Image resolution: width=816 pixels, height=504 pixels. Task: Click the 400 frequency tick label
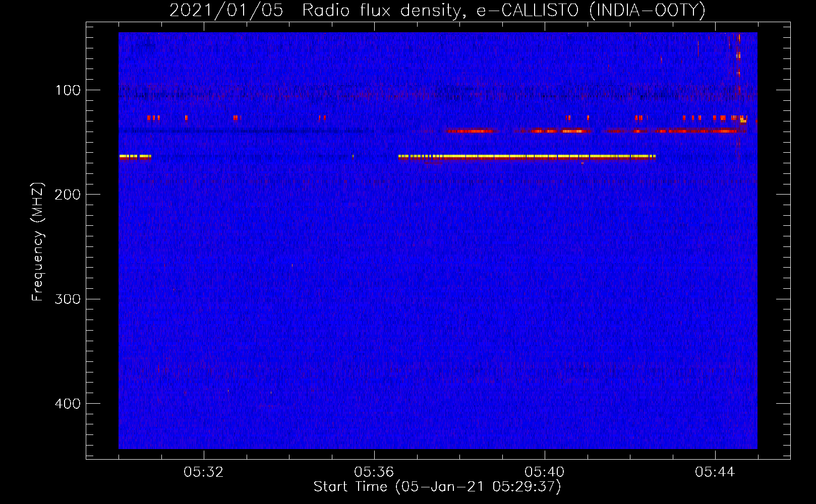(x=68, y=404)
